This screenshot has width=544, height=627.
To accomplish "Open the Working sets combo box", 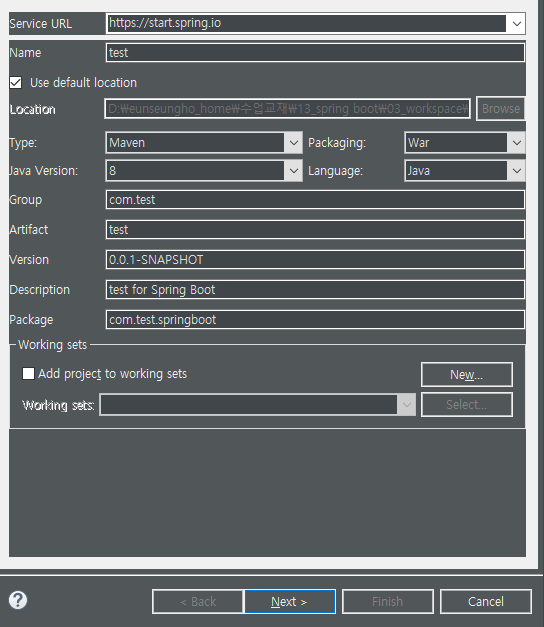I will (x=258, y=405).
